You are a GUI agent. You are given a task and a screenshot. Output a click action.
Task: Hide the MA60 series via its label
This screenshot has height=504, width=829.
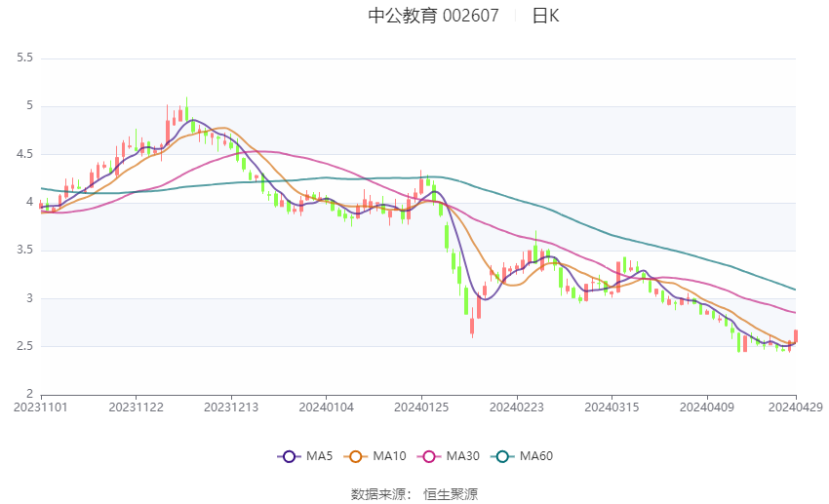536,456
